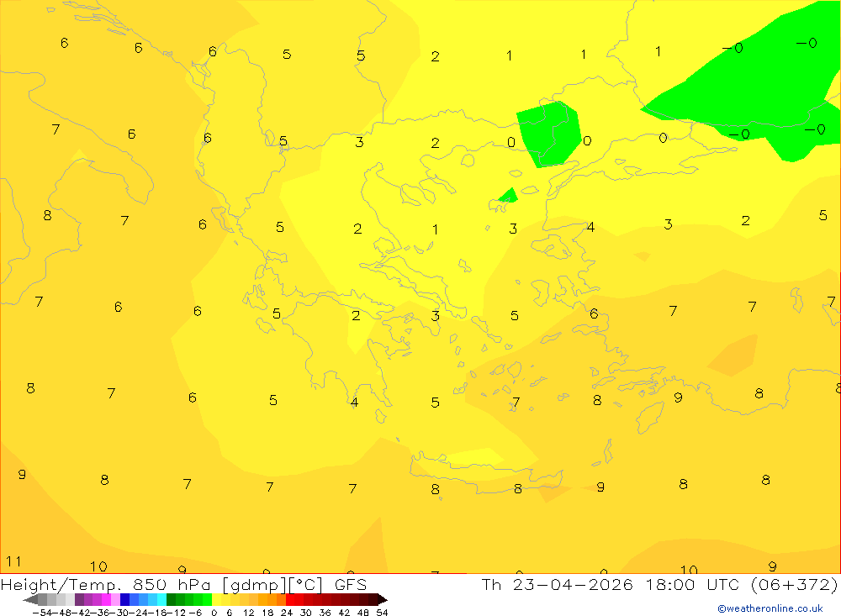Choose the cyan swatch in the temperature legend

point(161,600)
